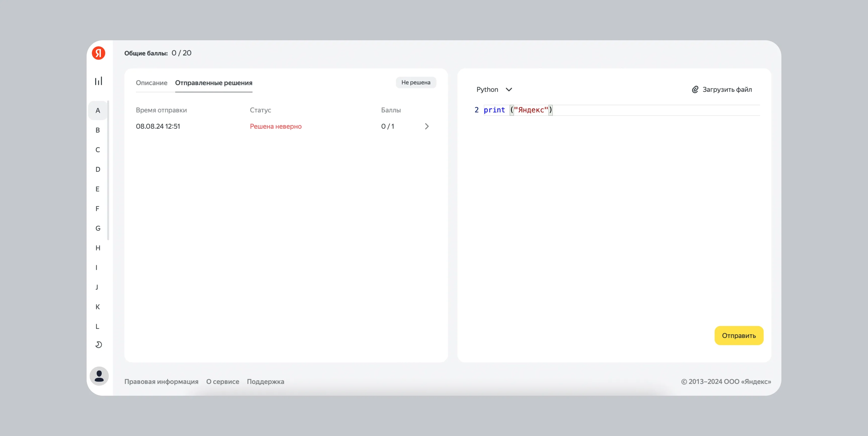The width and height of the screenshot is (868, 436).
Task: Select problem C in sidebar
Action: 98,150
